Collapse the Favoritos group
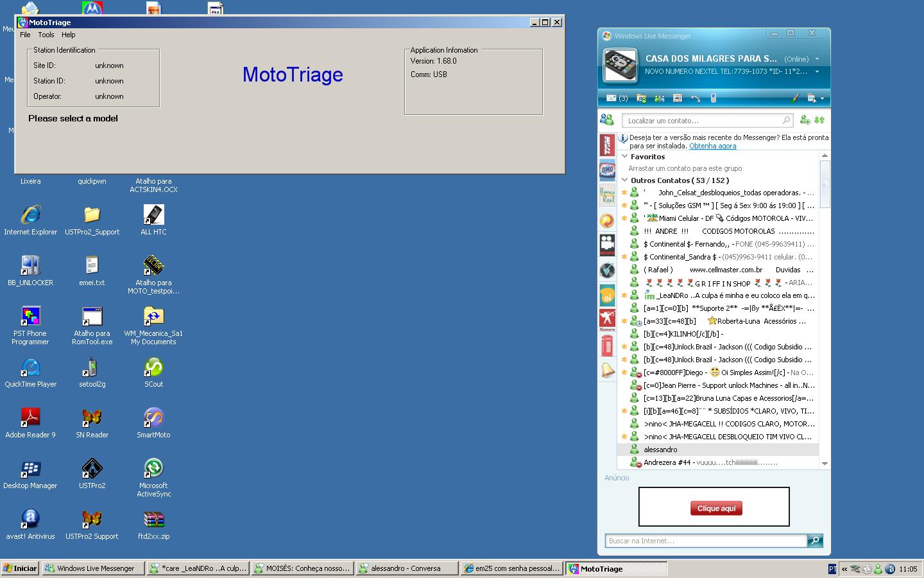The height and width of the screenshot is (578, 924). (x=624, y=156)
